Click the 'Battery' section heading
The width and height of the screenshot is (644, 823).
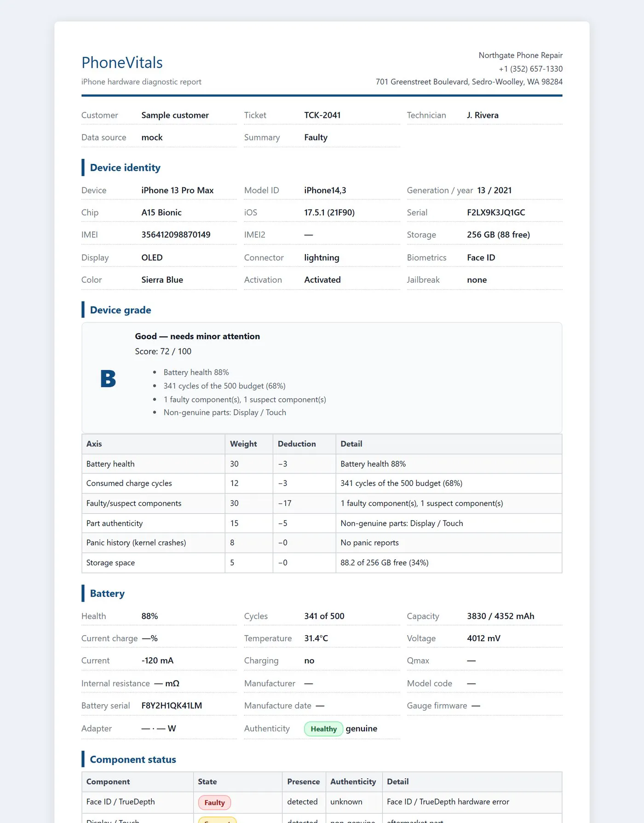[107, 593]
